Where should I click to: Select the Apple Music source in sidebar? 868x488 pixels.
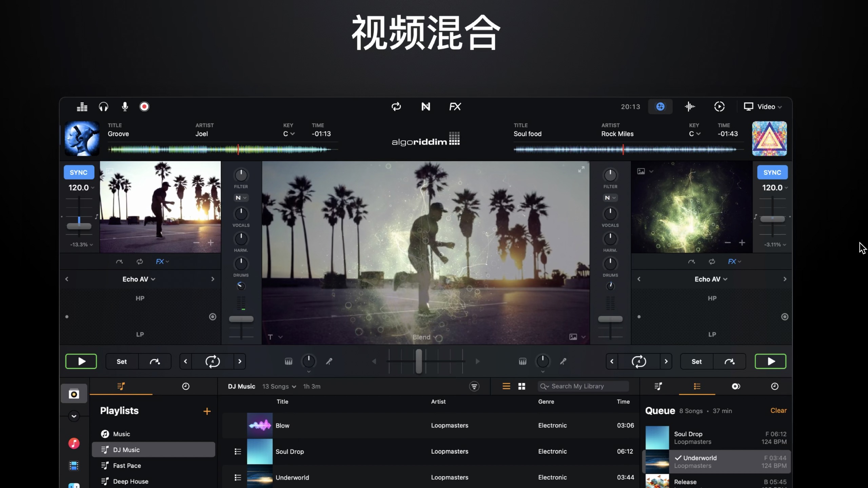74,443
